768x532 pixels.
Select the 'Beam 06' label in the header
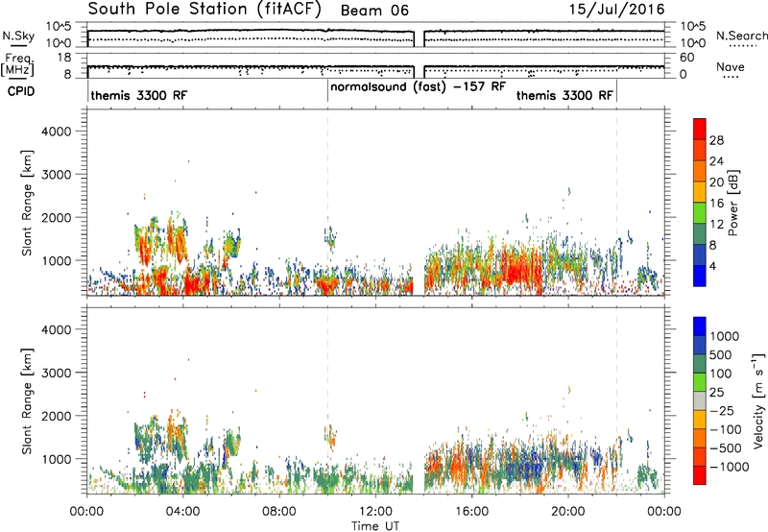tap(374, 11)
